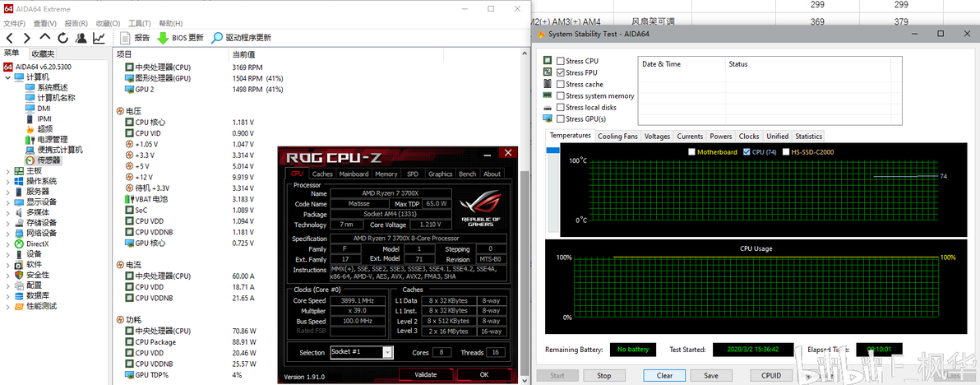Click BIOS 更新 toolbar button

(x=180, y=38)
